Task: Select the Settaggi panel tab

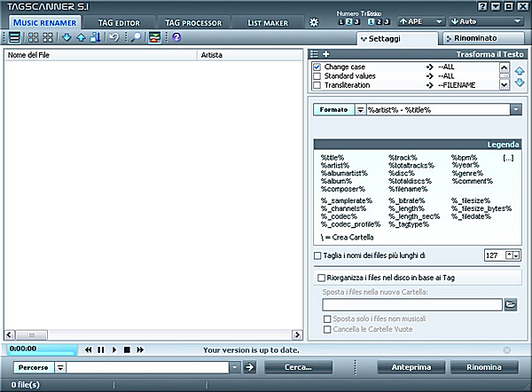Action: (397, 39)
